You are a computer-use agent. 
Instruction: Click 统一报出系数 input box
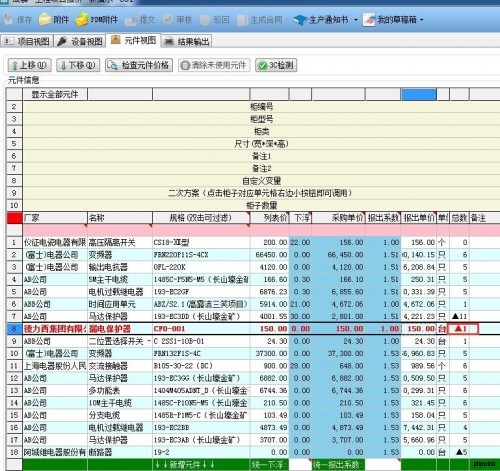pyautogui.click(x=383, y=464)
